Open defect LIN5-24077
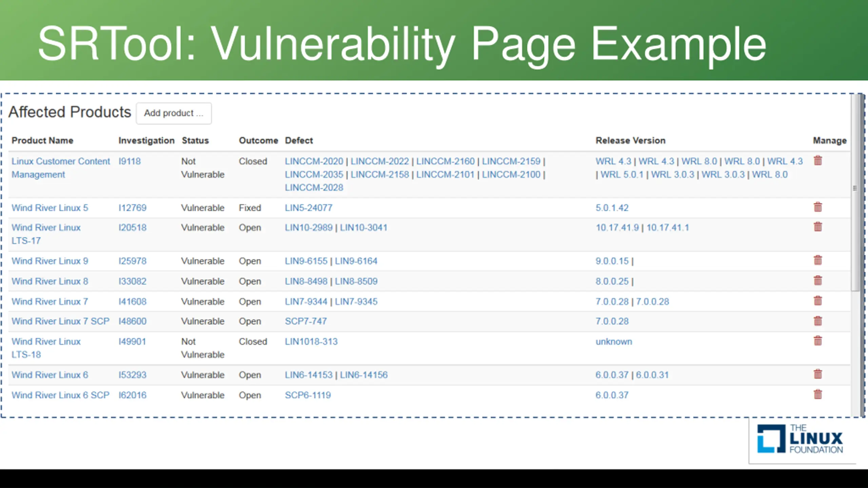868x488 pixels. coord(309,208)
